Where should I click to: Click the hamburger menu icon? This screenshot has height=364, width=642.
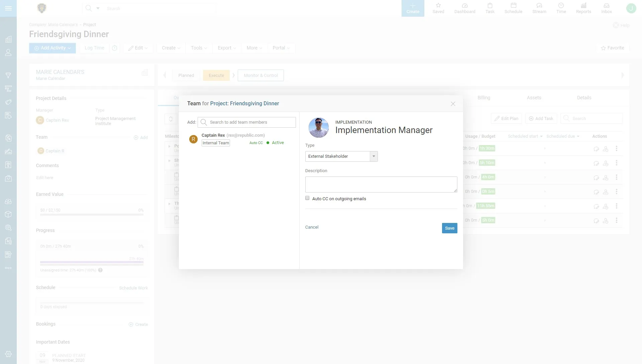point(8,8)
